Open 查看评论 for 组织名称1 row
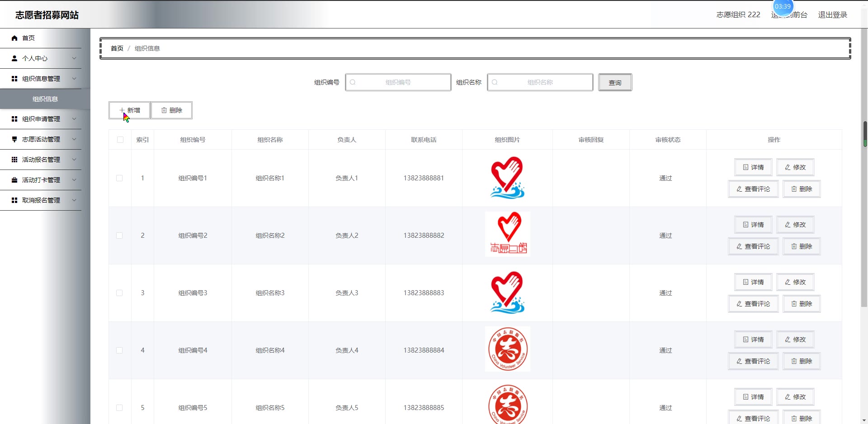 [753, 189]
